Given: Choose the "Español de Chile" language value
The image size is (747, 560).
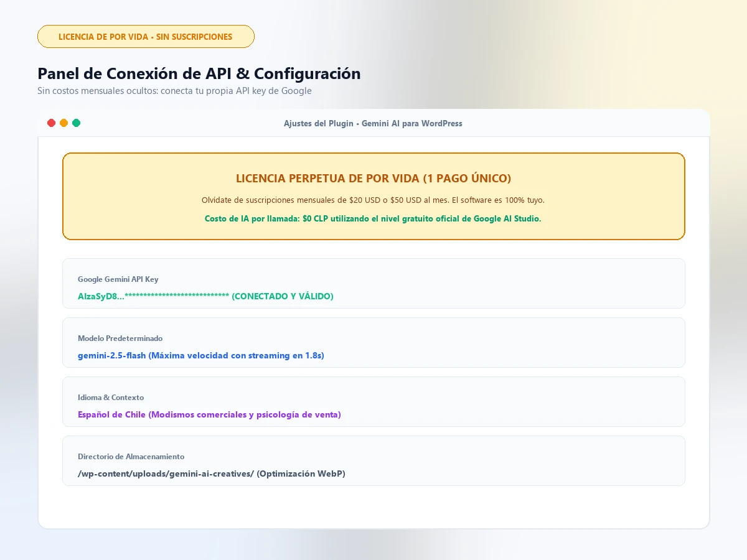Looking at the screenshot, I should (209, 414).
